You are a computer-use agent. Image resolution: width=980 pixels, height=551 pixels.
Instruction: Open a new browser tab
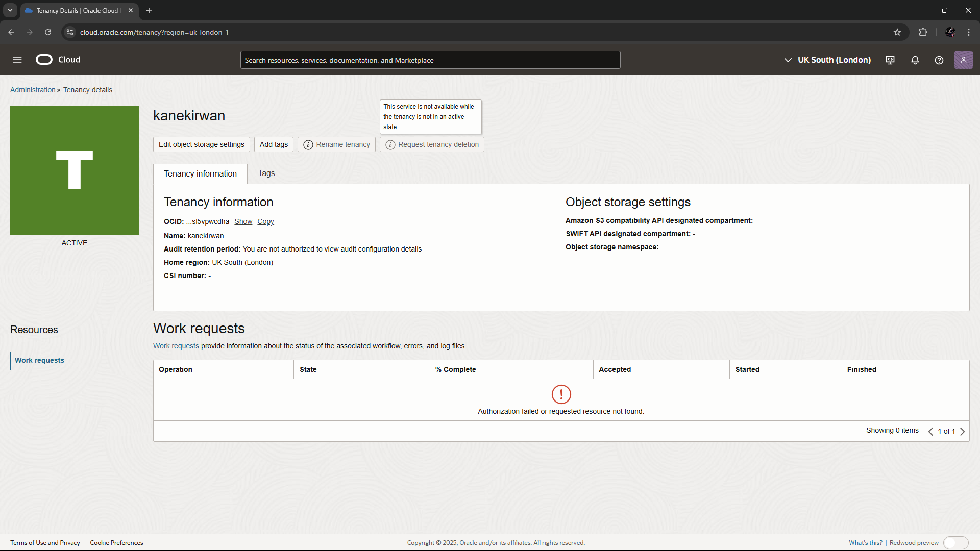[149, 10]
